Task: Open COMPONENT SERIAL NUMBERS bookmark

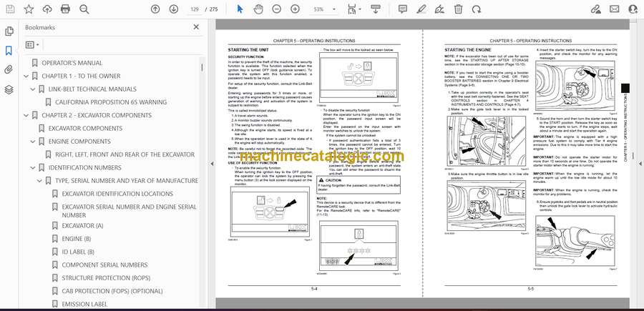Action: coord(104,265)
